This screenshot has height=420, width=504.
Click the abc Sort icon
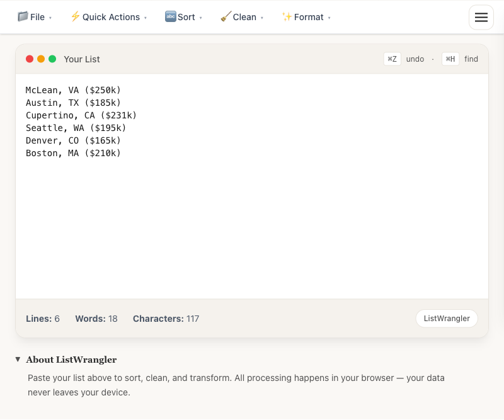170,17
